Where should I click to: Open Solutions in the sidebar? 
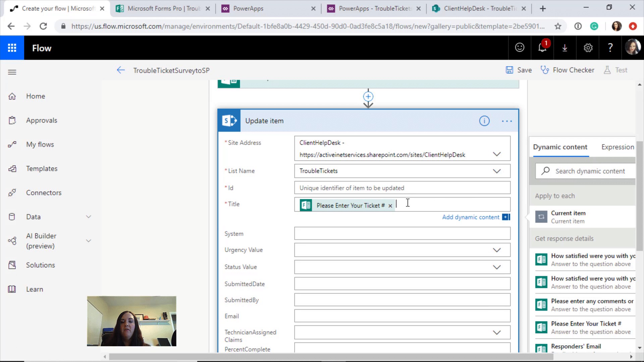click(40, 265)
